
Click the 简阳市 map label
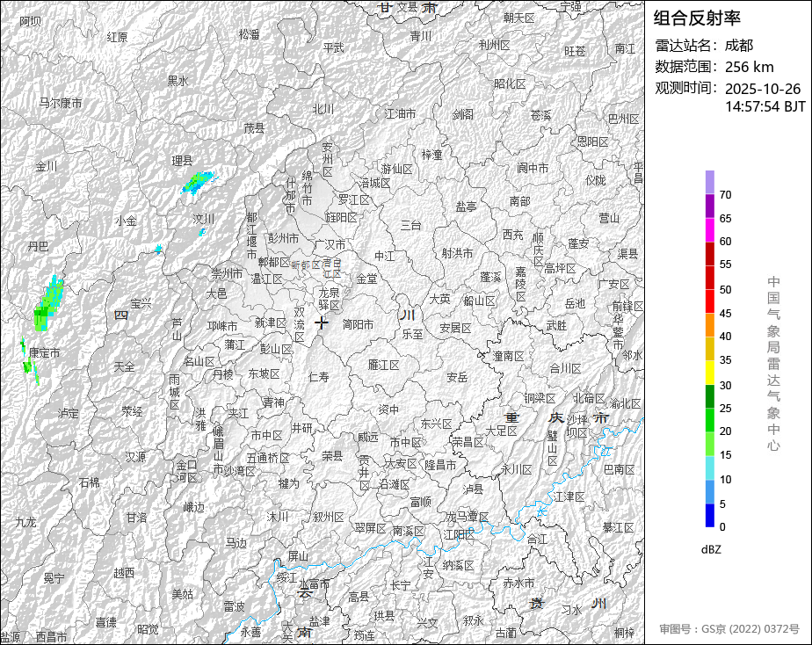(358, 324)
